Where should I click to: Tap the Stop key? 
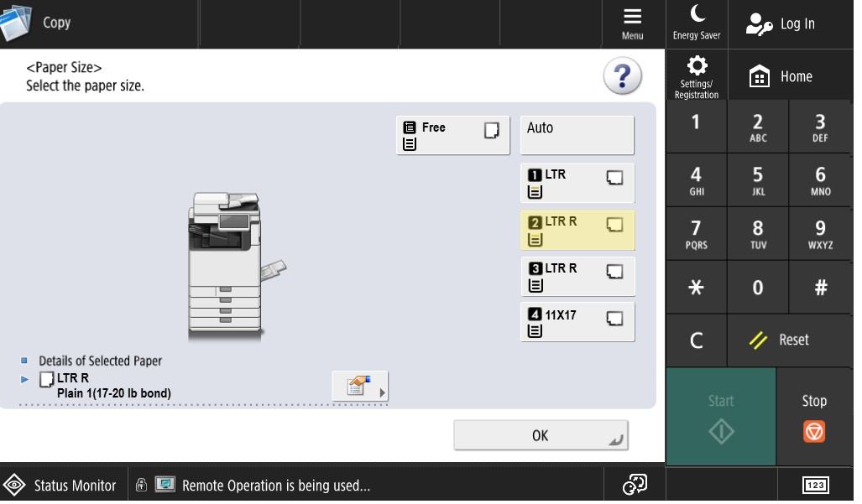click(x=814, y=417)
